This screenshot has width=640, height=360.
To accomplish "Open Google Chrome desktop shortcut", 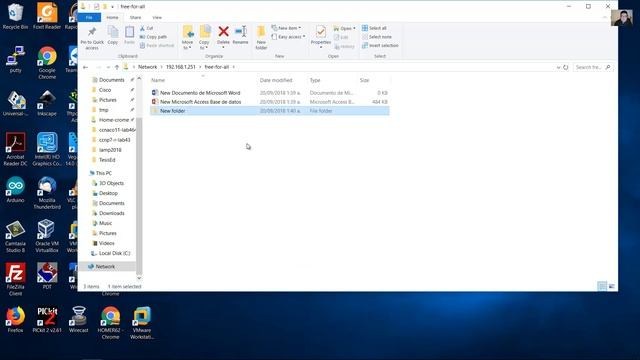I will [x=47, y=63].
